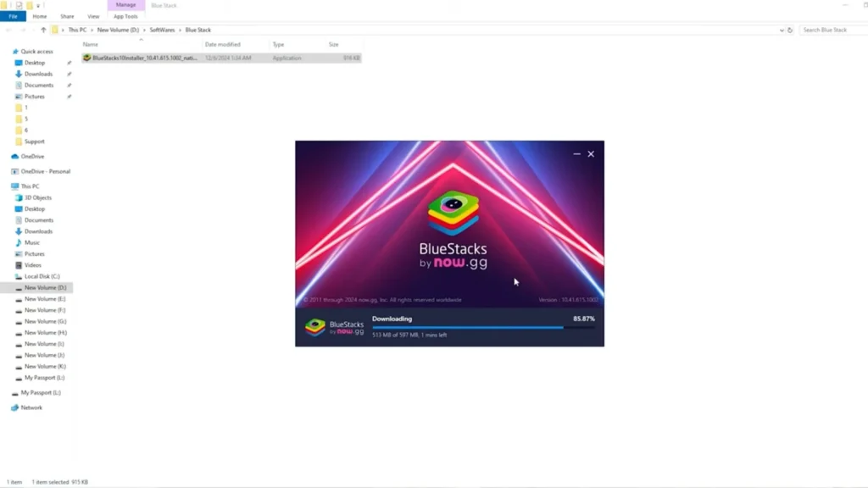Screen dimensions: 868x488
Task: Open the Downloads folder in sidebar
Action: (x=38, y=74)
